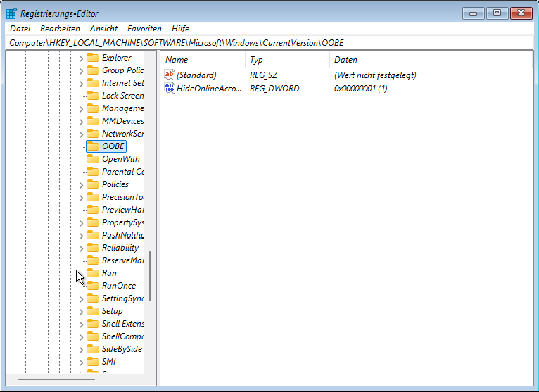539x392 pixels.
Task: Click the PropertySystem folder icon
Action: pos(93,222)
